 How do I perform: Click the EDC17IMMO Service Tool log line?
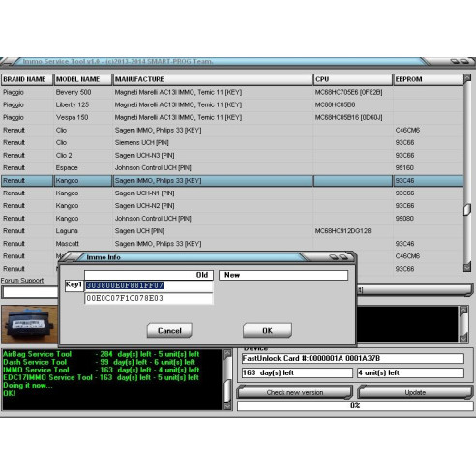click(102, 377)
